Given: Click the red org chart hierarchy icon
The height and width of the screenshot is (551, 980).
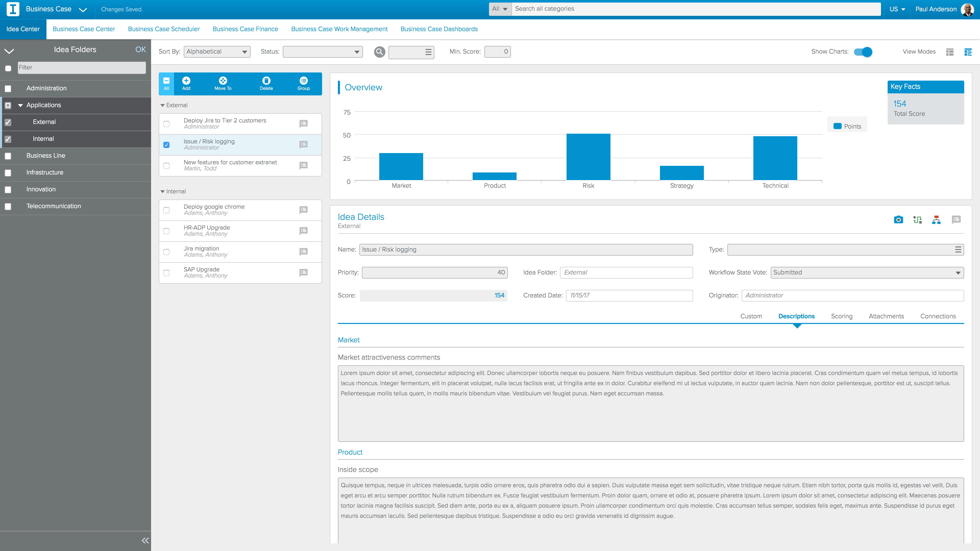Looking at the screenshot, I should coord(936,219).
